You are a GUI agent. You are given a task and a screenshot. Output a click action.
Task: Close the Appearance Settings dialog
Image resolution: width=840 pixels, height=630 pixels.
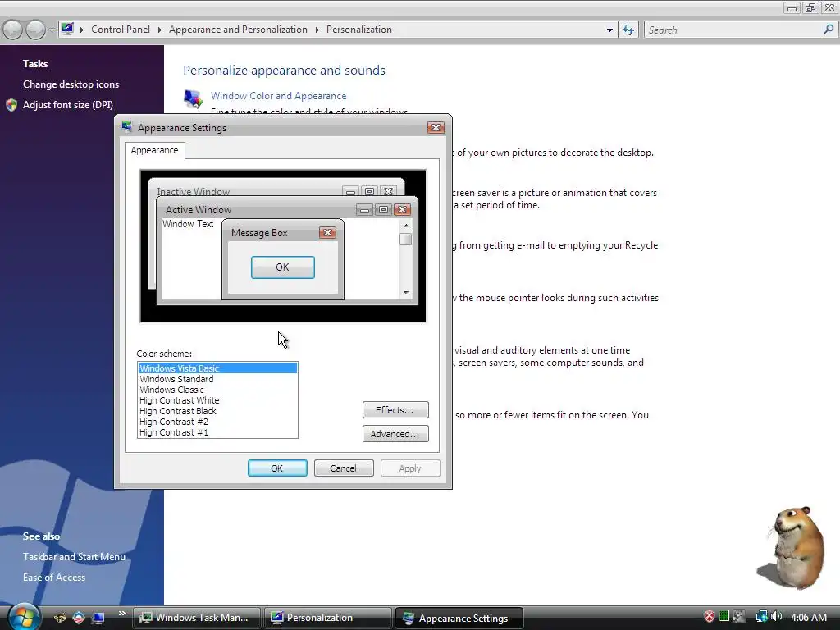[436, 127]
